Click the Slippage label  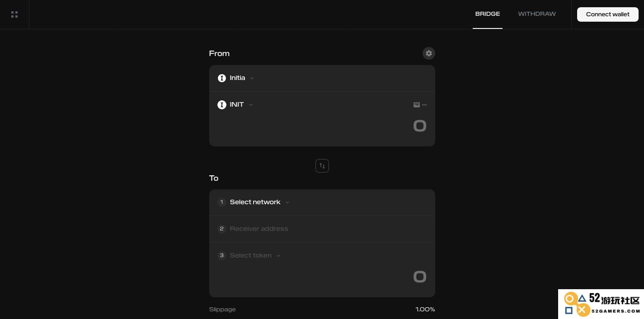click(222, 310)
